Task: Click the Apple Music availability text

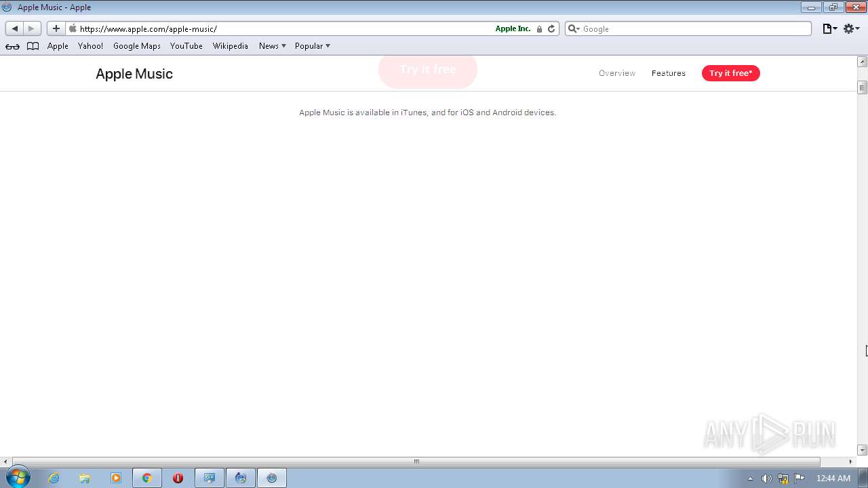Action: coord(427,113)
